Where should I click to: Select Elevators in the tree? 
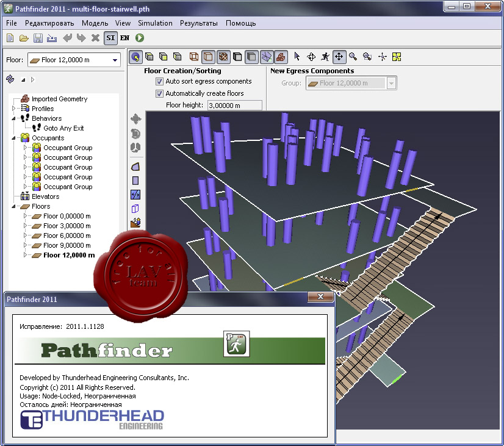pos(45,196)
